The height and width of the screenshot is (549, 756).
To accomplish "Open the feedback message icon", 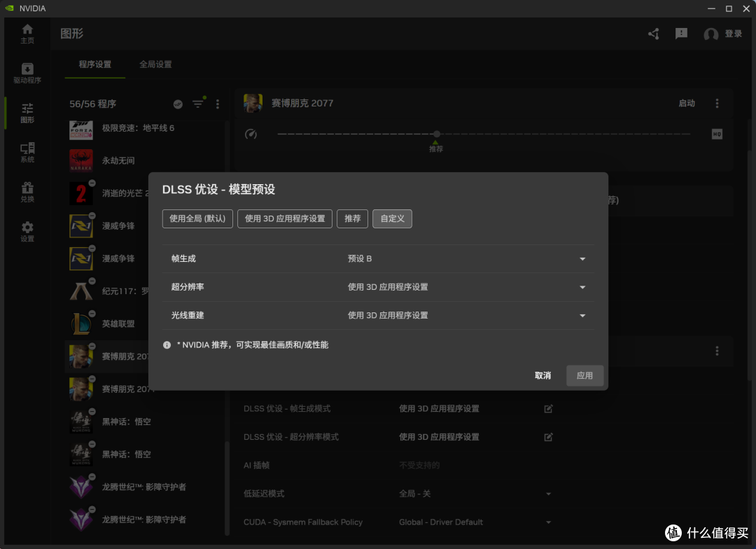I will [681, 34].
